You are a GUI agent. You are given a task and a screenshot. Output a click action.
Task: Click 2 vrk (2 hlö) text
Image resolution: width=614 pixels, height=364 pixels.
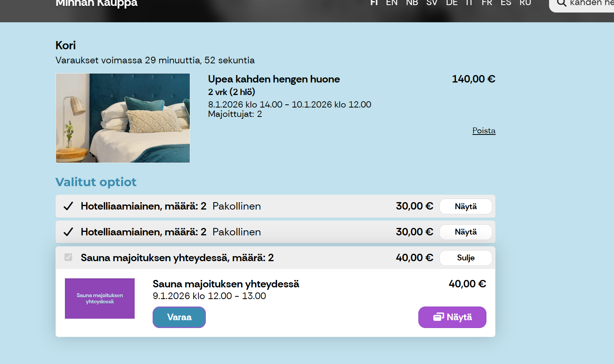(x=232, y=92)
